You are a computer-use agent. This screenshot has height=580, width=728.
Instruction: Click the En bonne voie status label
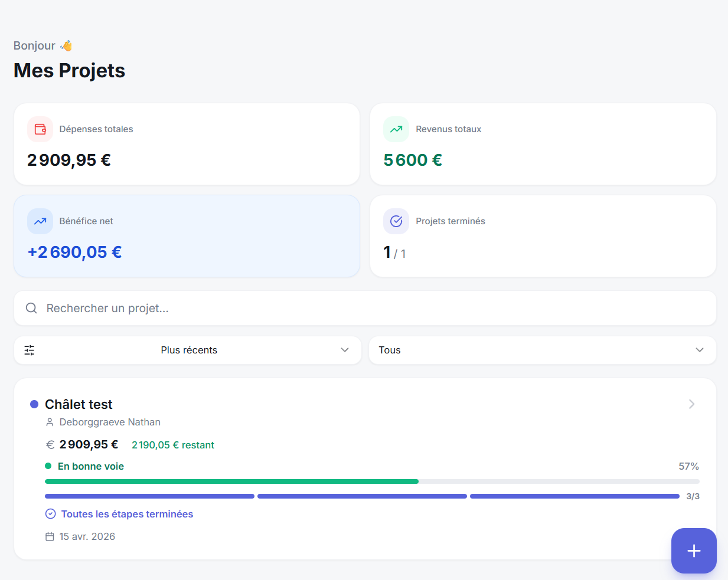pos(91,466)
